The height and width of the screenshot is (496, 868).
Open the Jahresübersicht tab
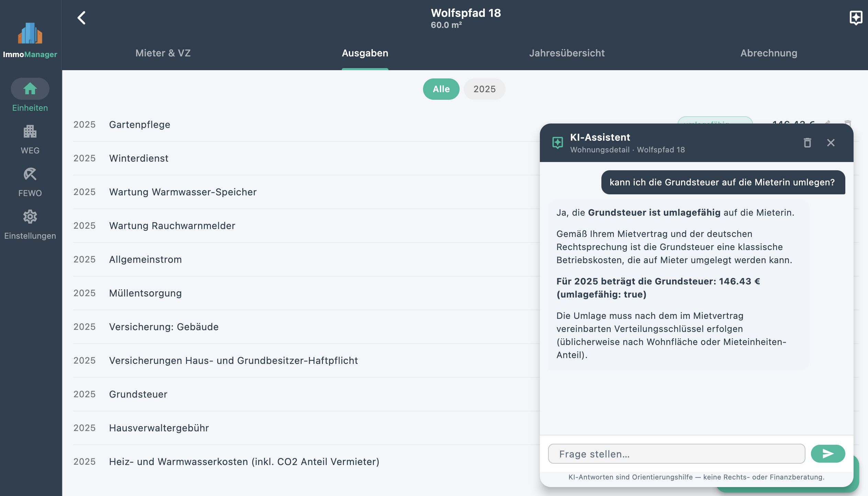point(567,53)
